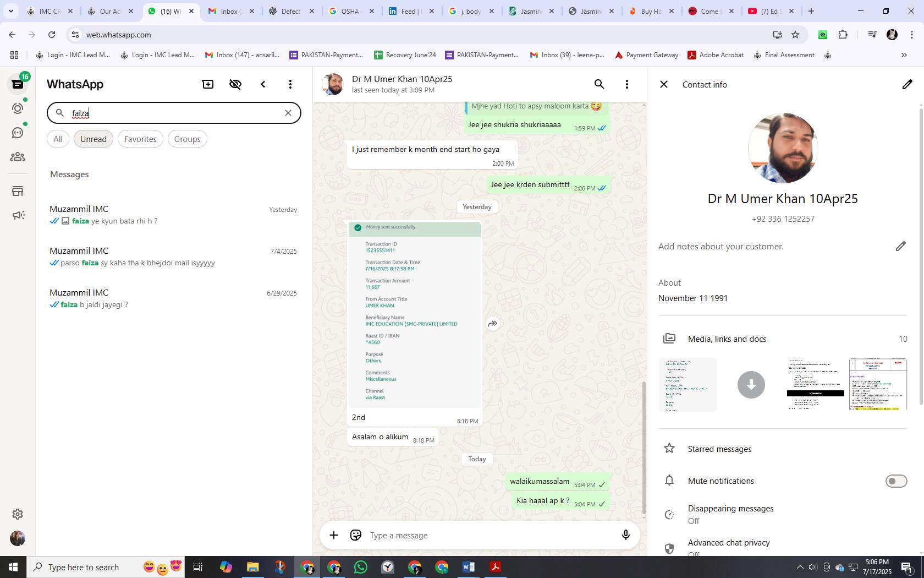
Task: Open contact's large profile photo
Action: (783, 148)
